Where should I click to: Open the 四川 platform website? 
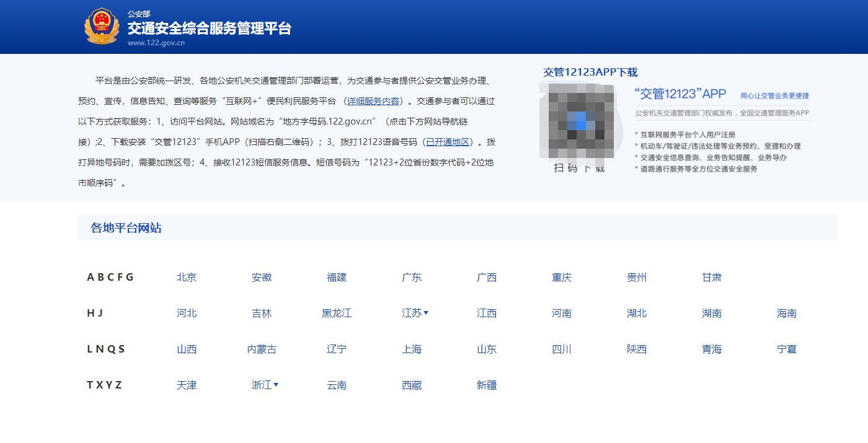[x=561, y=349]
